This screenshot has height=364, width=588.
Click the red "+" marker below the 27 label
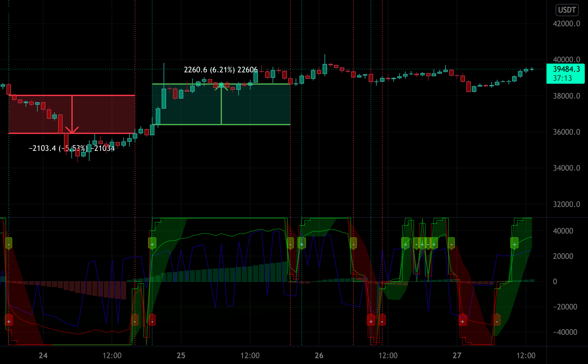[463, 321]
